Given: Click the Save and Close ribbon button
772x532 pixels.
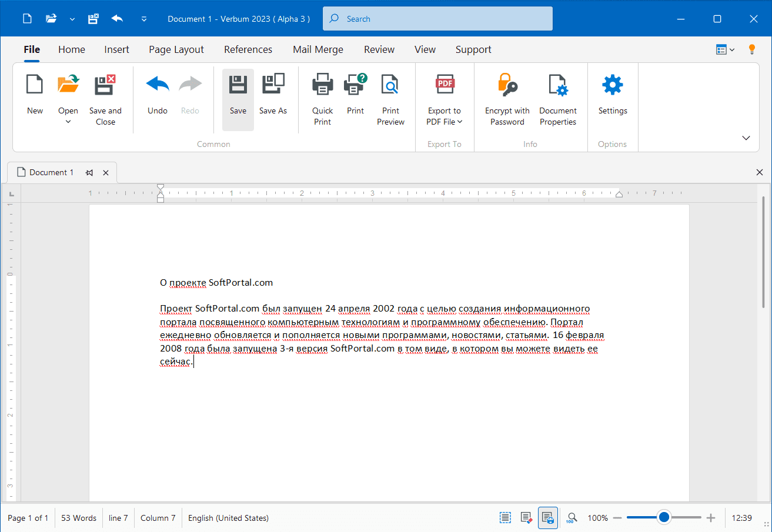Looking at the screenshot, I should (x=105, y=100).
